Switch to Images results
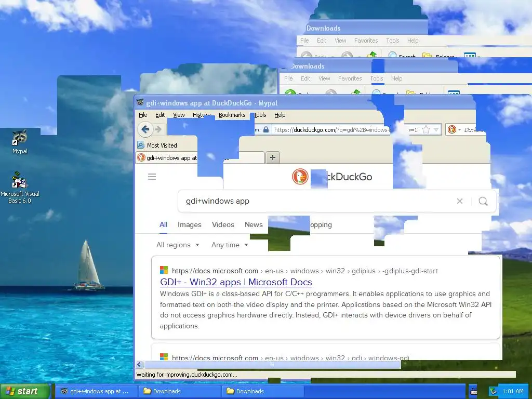The width and height of the screenshot is (532, 399). [x=189, y=224]
